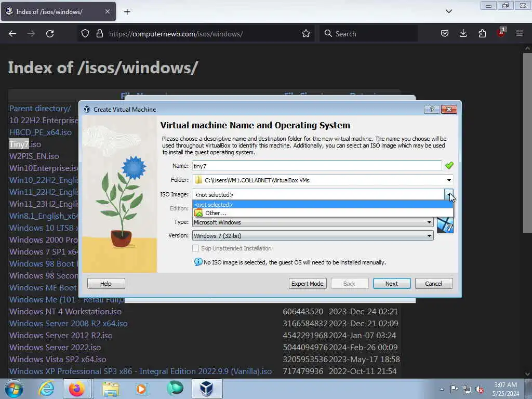Click the network tray icon
532x399 pixels.
click(467, 389)
